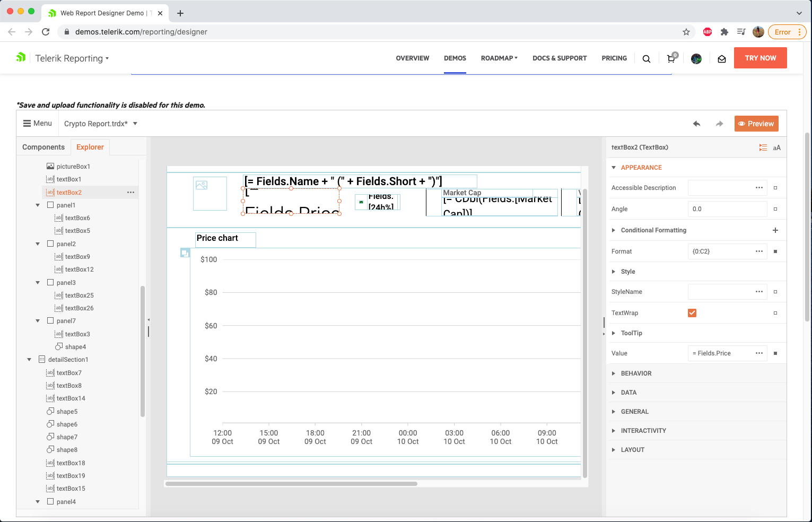Toggle the filled square beside Format property
This screenshot has height=522, width=812.
click(775, 251)
